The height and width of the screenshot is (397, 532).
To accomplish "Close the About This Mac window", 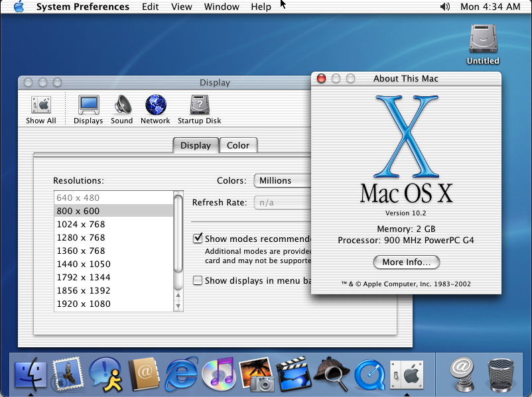I will [321, 78].
